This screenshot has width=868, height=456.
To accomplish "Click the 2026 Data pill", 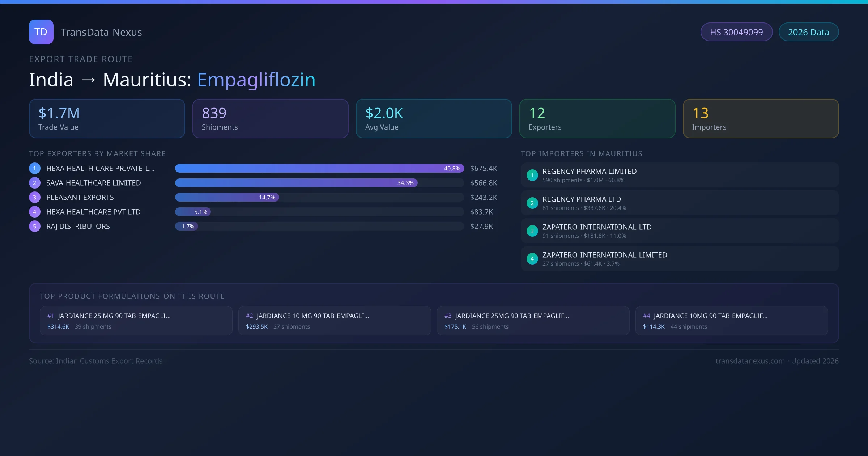I will point(808,32).
